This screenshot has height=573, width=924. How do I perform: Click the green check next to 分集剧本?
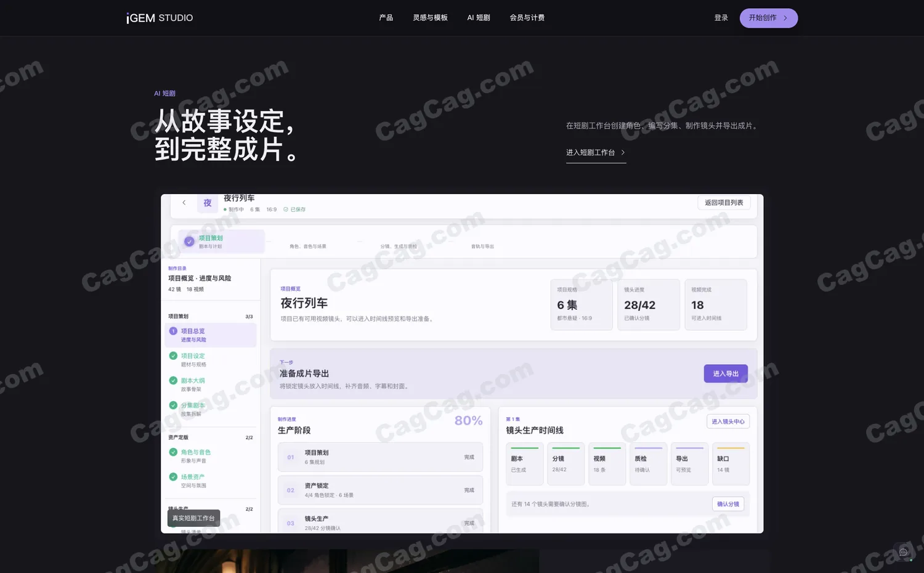(173, 405)
